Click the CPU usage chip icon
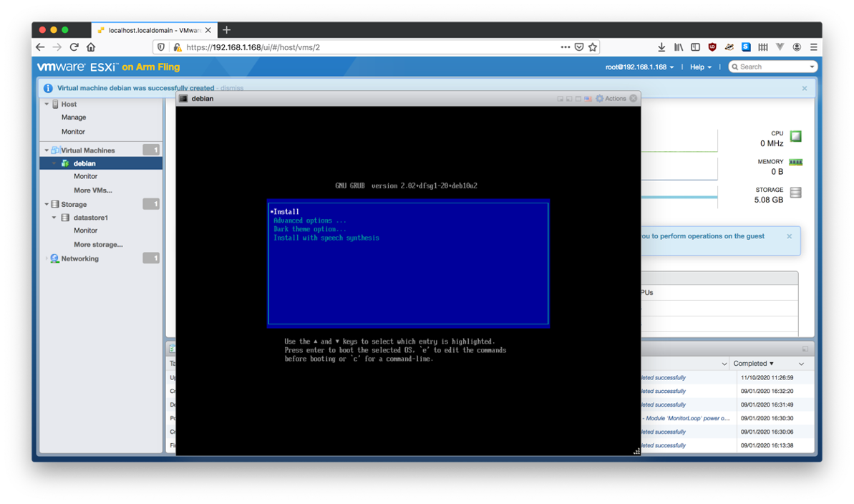The height and width of the screenshot is (504, 854). click(x=796, y=136)
